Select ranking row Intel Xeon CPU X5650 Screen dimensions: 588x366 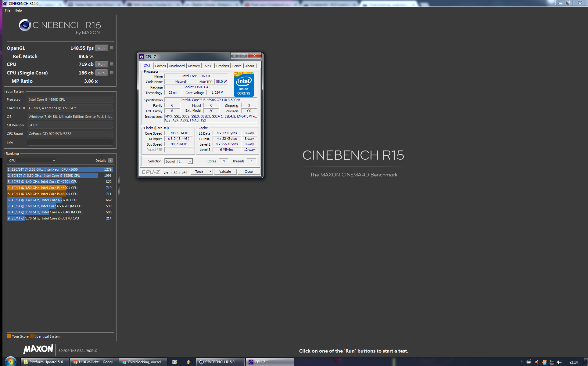[60, 169]
